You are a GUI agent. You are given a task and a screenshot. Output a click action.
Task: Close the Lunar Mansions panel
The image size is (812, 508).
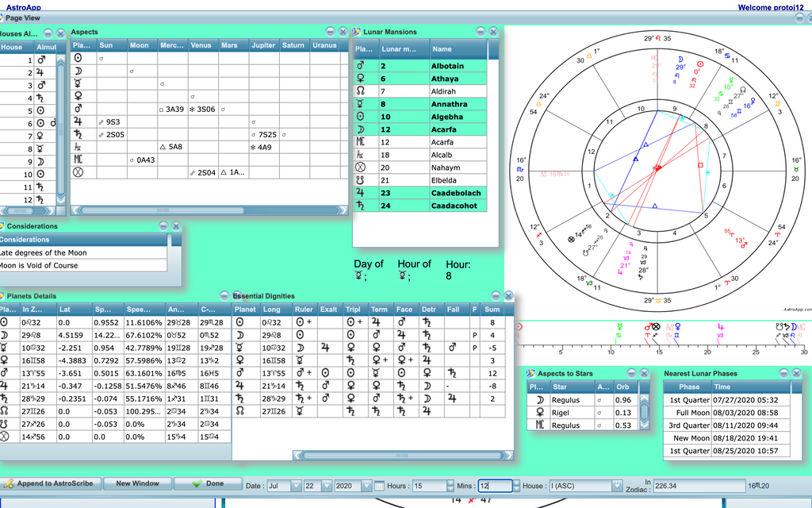click(493, 32)
